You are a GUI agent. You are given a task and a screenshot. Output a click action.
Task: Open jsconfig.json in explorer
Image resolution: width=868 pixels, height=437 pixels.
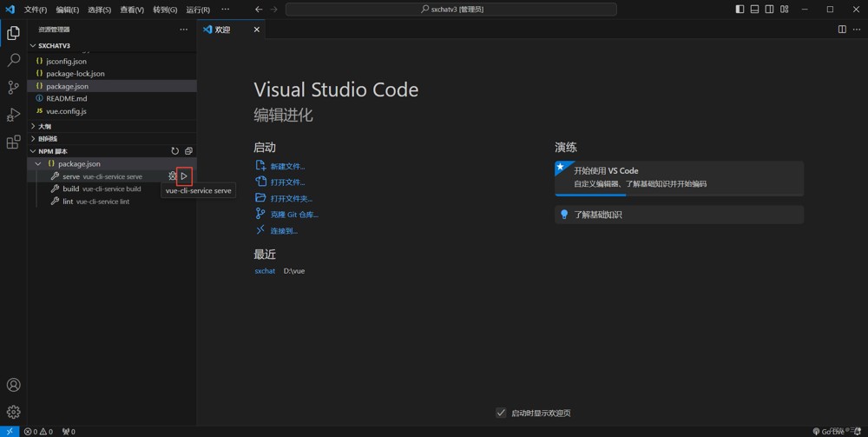pyautogui.click(x=112, y=62)
